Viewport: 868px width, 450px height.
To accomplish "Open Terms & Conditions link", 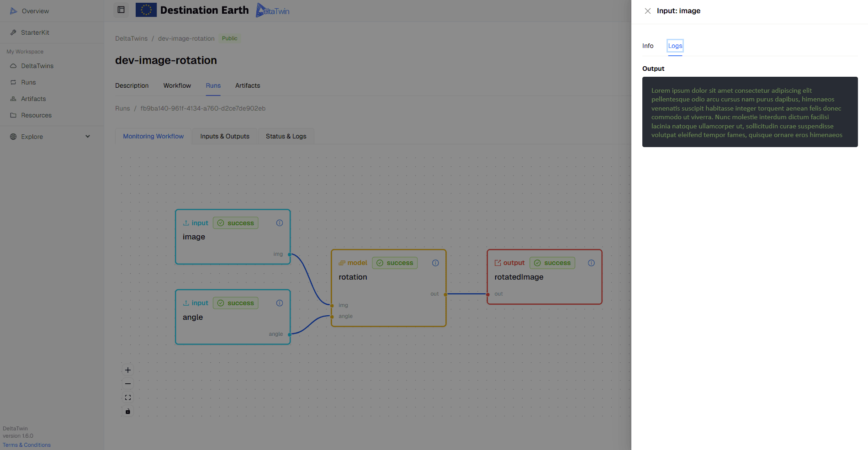I will click(x=26, y=445).
